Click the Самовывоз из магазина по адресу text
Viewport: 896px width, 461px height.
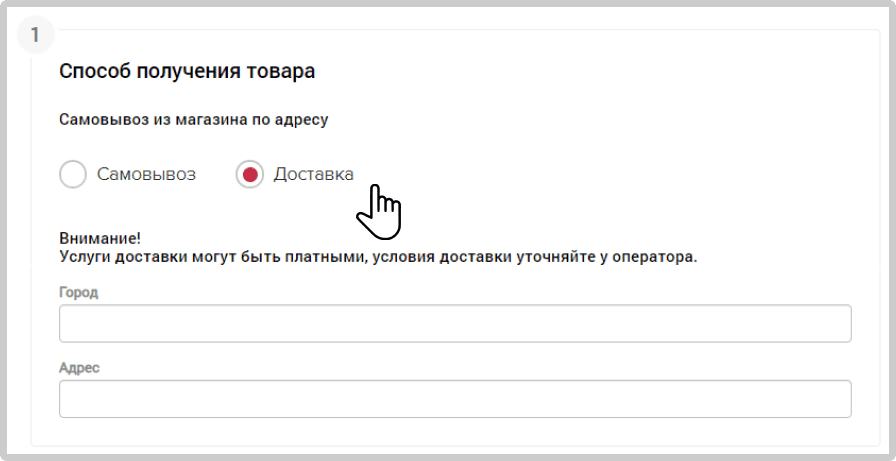coord(194,121)
